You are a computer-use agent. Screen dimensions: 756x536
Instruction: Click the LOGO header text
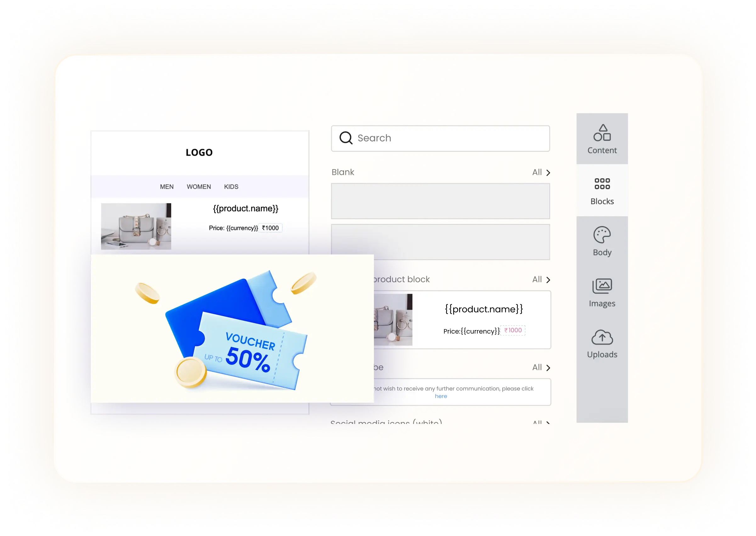199,152
